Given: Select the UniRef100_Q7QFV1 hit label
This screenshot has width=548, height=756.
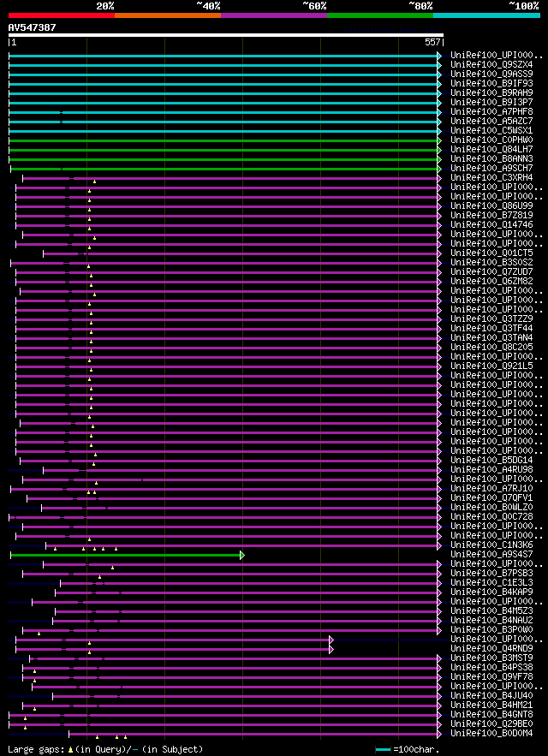Looking at the screenshot, I should [x=491, y=498].
